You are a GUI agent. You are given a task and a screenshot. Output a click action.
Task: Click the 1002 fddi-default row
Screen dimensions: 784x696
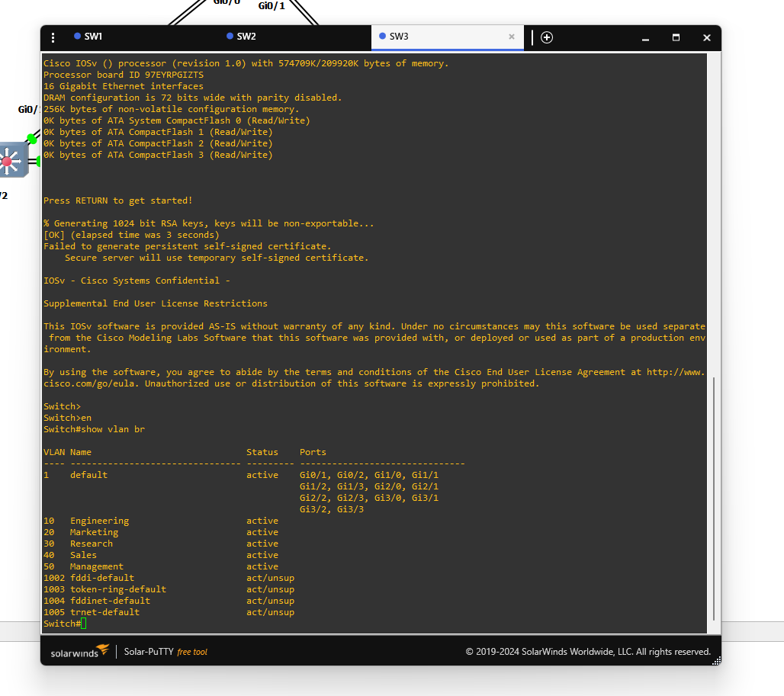pyautogui.click(x=169, y=578)
